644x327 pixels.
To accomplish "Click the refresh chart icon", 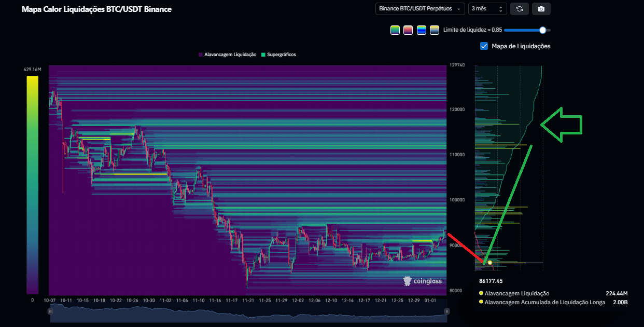I will [x=519, y=9].
